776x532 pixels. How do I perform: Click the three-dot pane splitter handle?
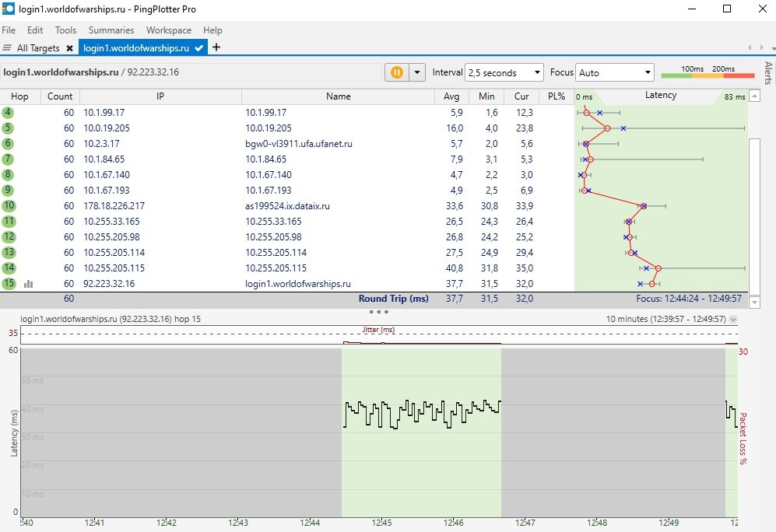[378, 312]
